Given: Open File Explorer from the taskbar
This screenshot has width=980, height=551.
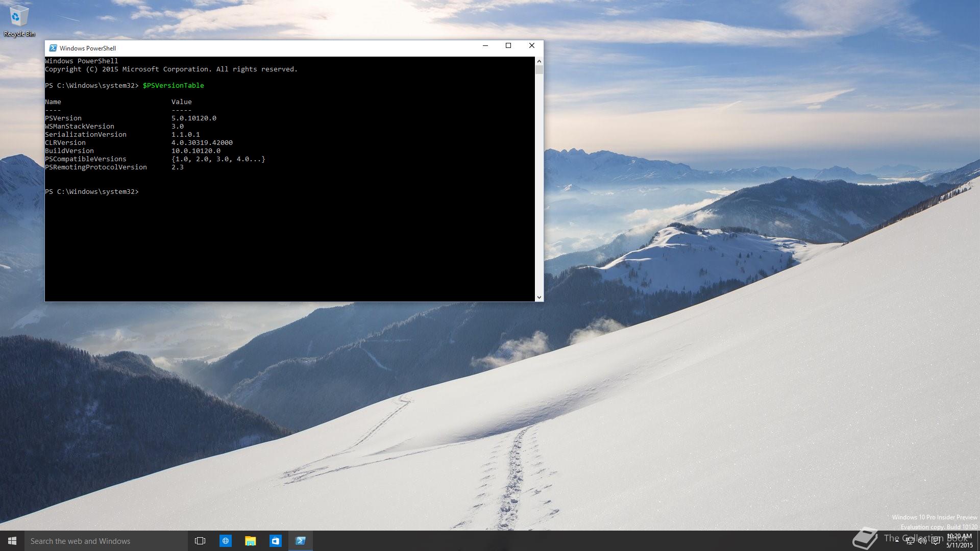Looking at the screenshot, I should pyautogui.click(x=250, y=541).
